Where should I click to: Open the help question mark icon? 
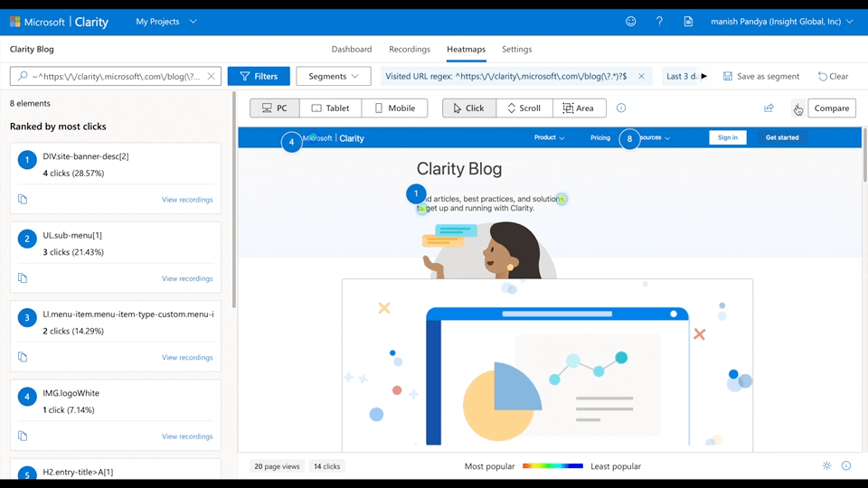point(659,22)
